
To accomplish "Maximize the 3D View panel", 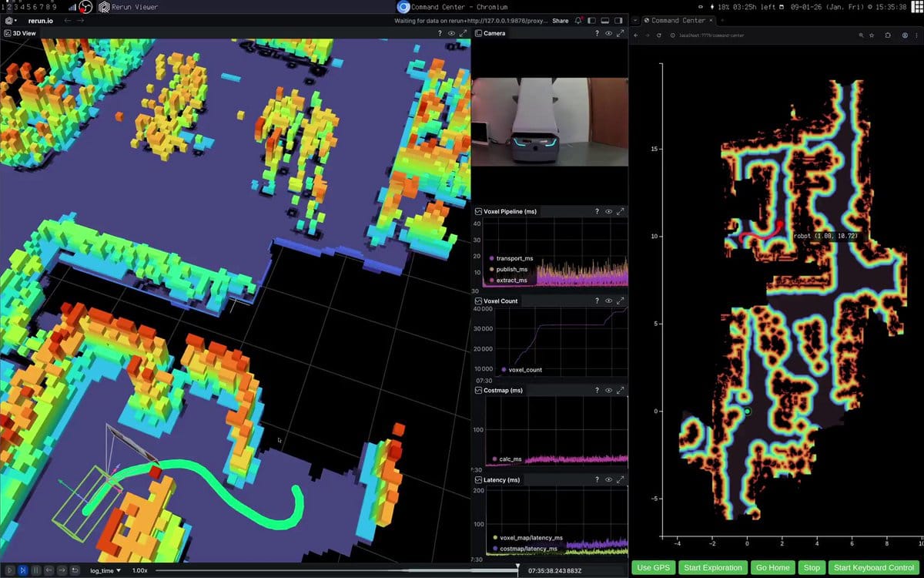I will [463, 34].
